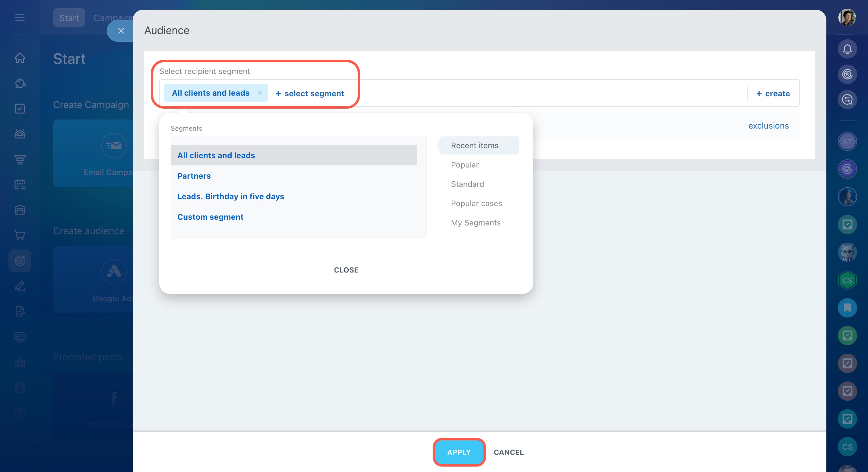Open the user profile avatar
This screenshot has width=868, height=472.
point(847,18)
